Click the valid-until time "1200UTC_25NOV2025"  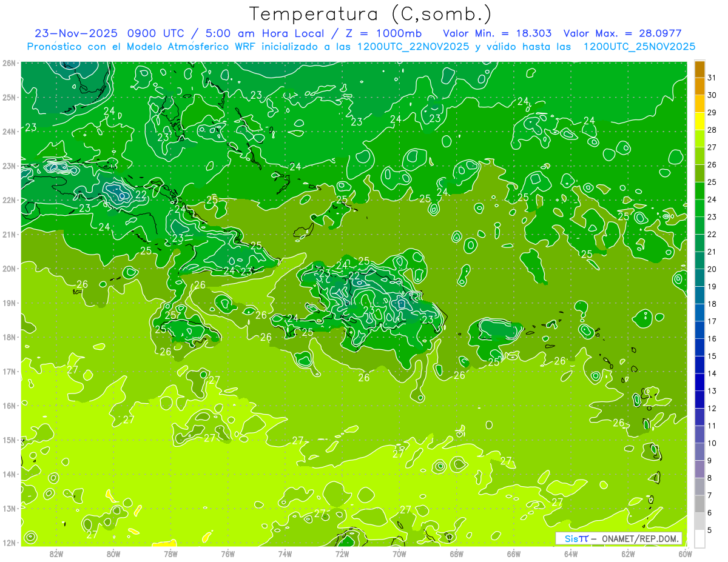639,47
